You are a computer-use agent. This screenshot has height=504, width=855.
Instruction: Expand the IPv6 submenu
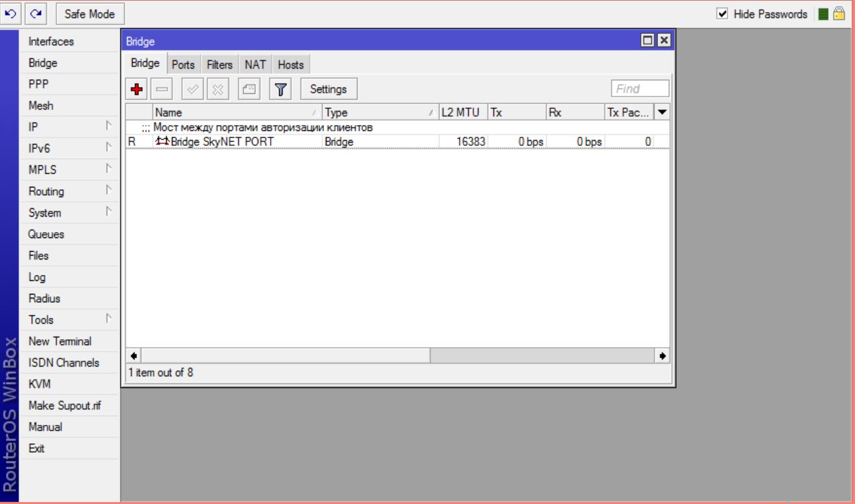click(109, 147)
